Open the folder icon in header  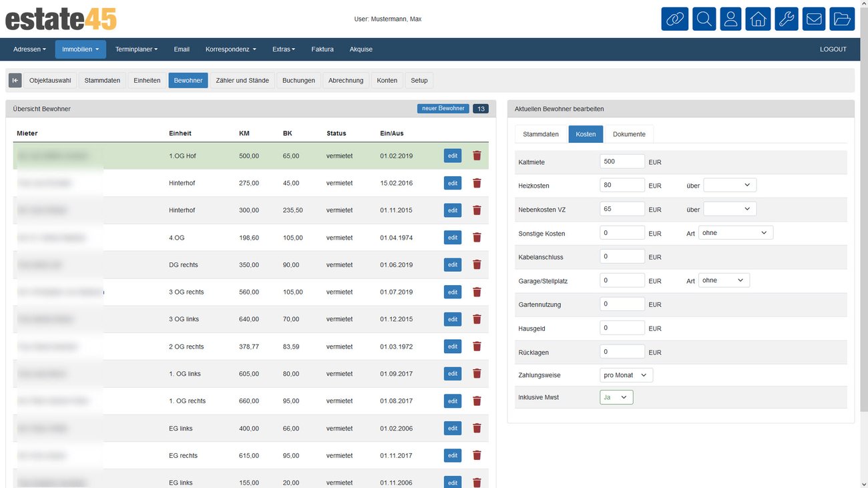842,19
